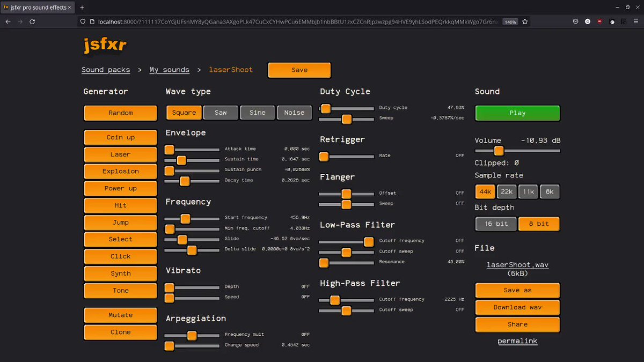The width and height of the screenshot is (644, 362).
Task: Set sample rate to 22k
Action: (x=507, y=192)
